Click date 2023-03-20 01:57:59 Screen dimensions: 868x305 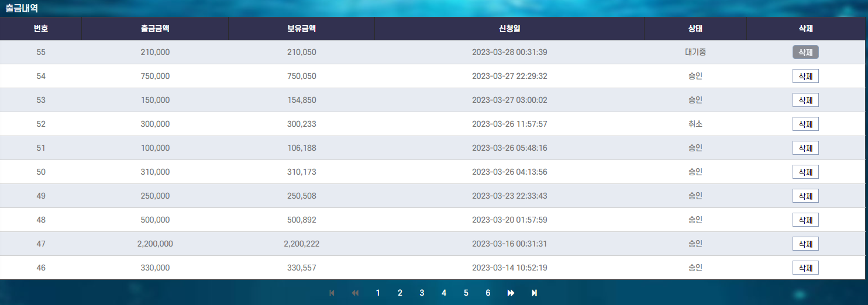point(509,220)
